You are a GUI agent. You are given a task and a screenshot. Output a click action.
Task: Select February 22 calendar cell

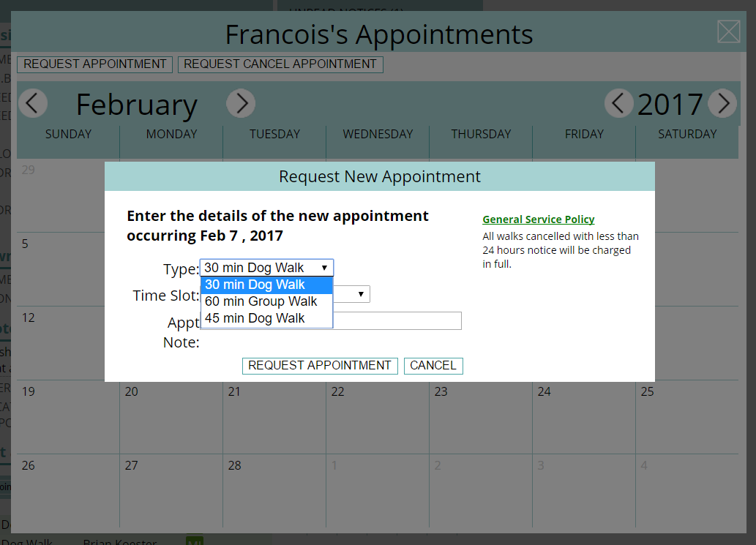[378, 417]
